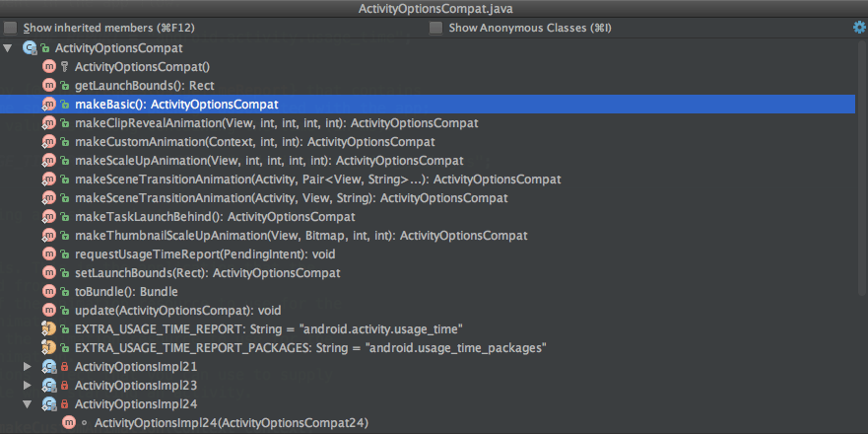This screenshot has width=868, height=434.
Task: Click the ActivityOptionsCompat class icon
Action: pyautogui.click(x=30, y=47)
